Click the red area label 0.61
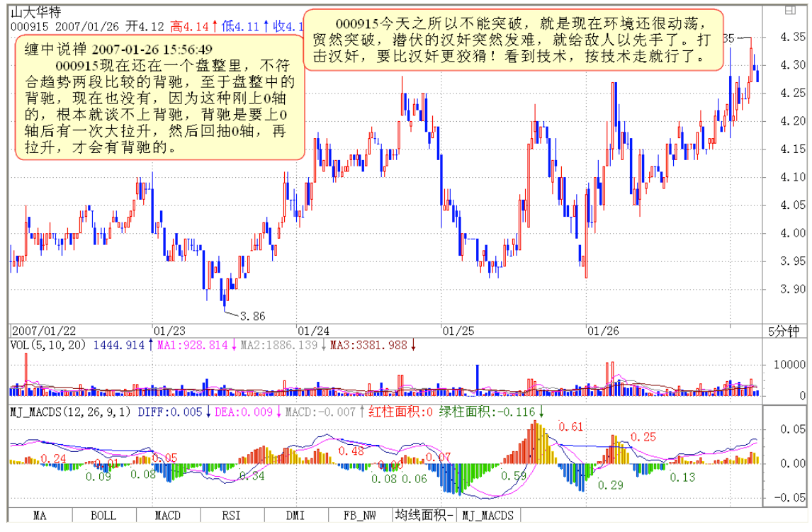812x532 pixels. pos(570,427)
